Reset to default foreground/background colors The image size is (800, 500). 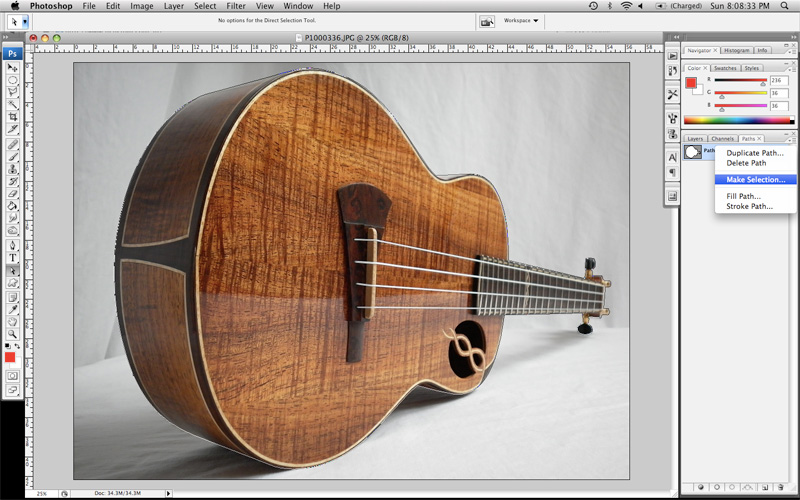click(x=8, y=346)
